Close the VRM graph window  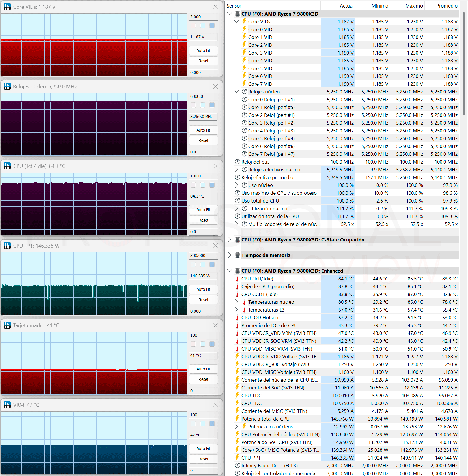pos(215,405)
